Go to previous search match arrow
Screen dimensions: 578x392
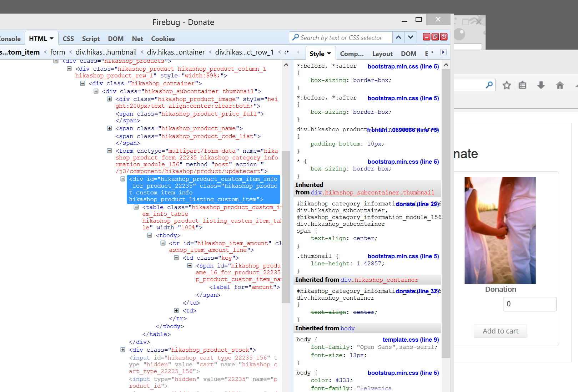399,37
